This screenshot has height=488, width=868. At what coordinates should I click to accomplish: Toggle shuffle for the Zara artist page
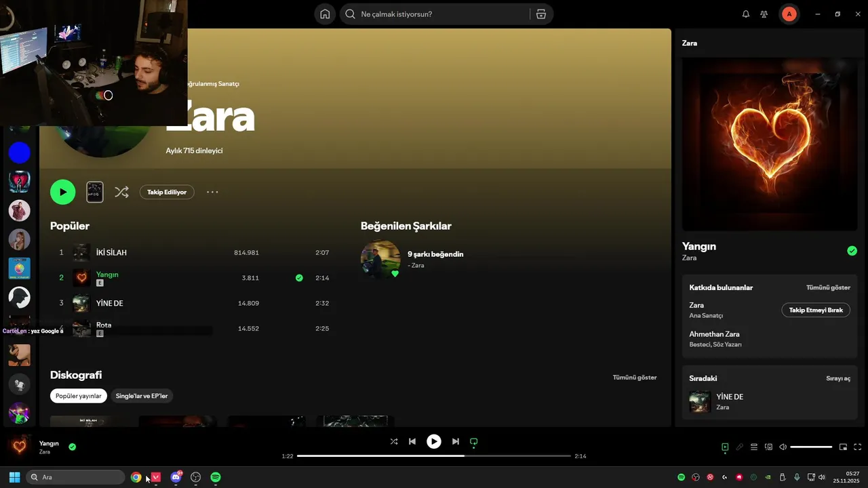coord(121,192)
